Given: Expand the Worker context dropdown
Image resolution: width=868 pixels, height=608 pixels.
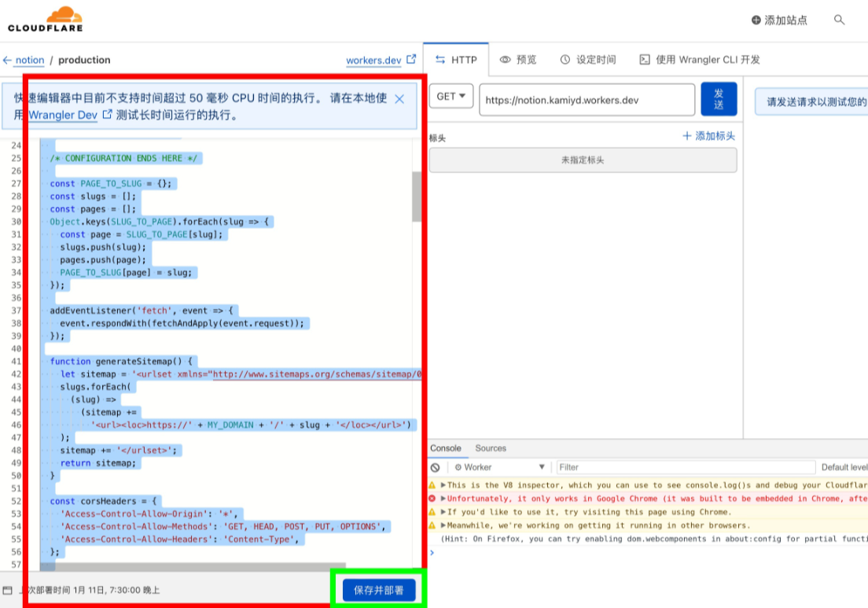Looking at the screenshot, I should 499,467.
